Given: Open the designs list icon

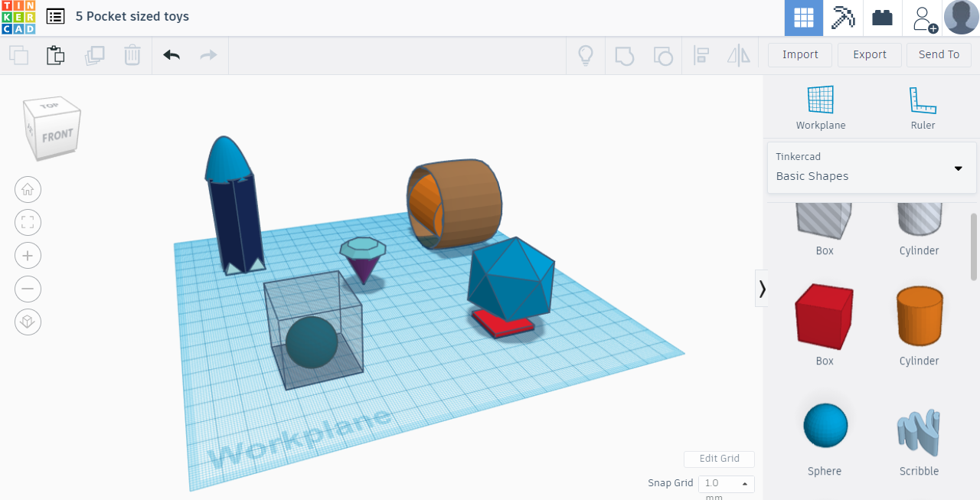Looking at the screenshot, I should pos(55,16).
